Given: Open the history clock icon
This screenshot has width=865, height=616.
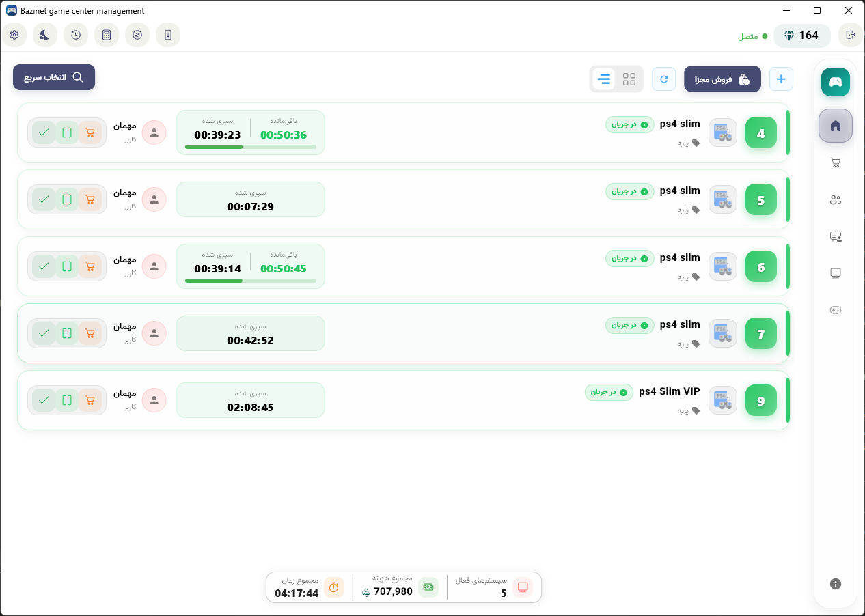Looking at the screenshot, I should point(76,35).
